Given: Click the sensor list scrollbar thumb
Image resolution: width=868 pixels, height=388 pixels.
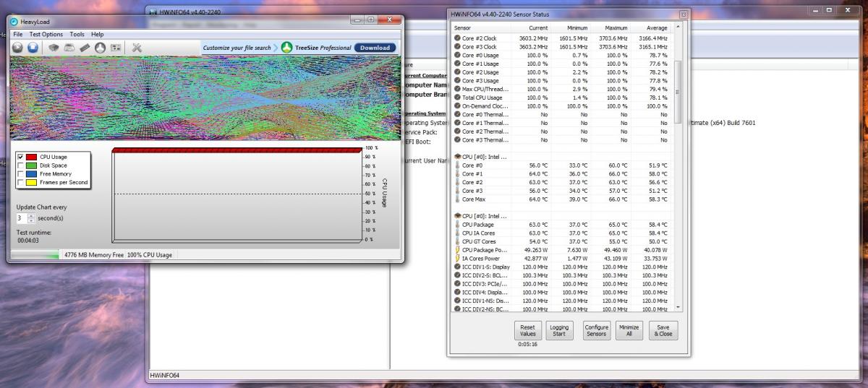Looking at the screenshot, I should [678, 92].
